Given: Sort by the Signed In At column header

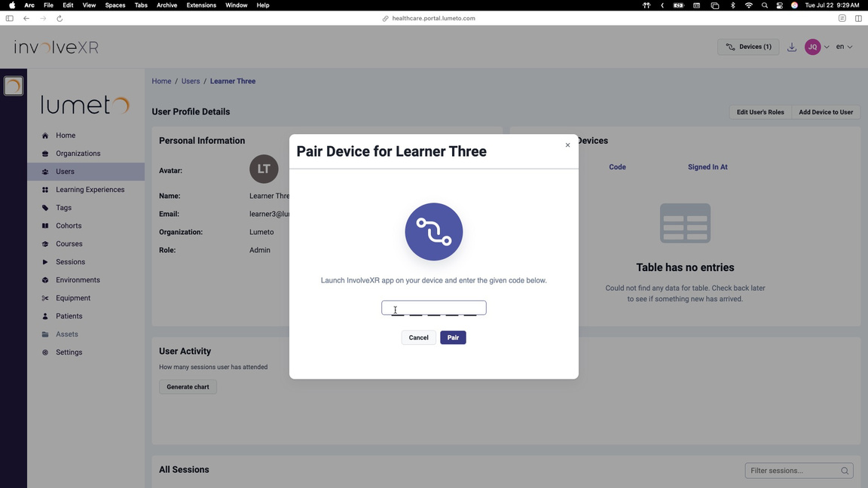Looking at the screenshot, I should 708,167.
